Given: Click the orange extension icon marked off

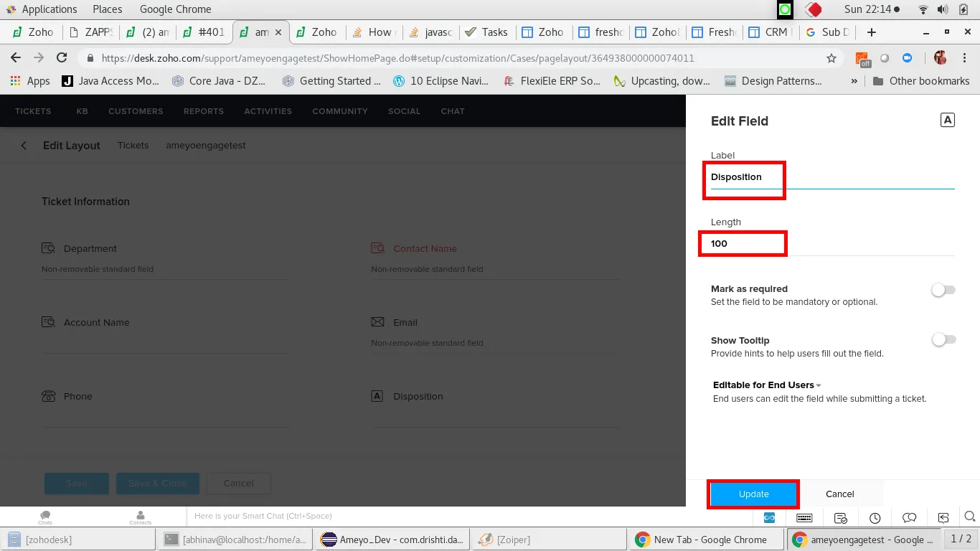Looking at the screenshot, I should pyautogui.click(x=863, y=59).
